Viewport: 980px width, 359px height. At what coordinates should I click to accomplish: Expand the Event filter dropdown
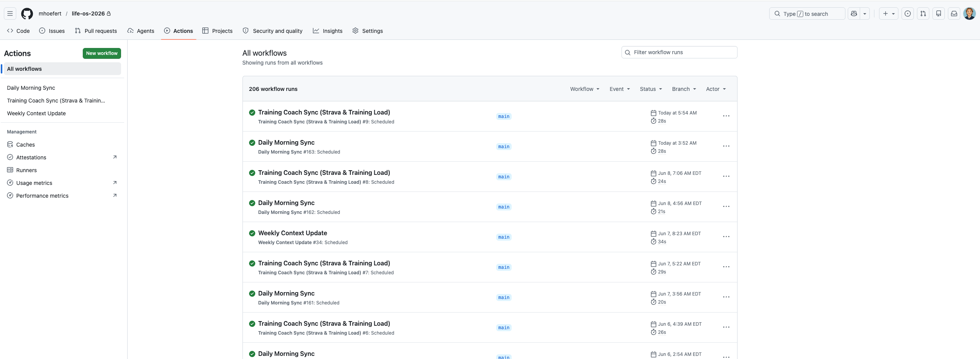(620, 89)
